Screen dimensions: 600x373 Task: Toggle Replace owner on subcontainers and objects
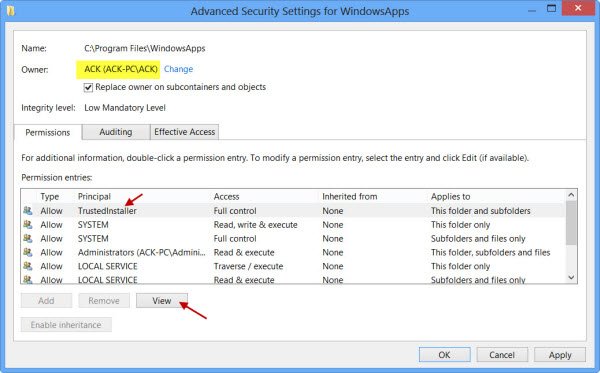(88, 88)
